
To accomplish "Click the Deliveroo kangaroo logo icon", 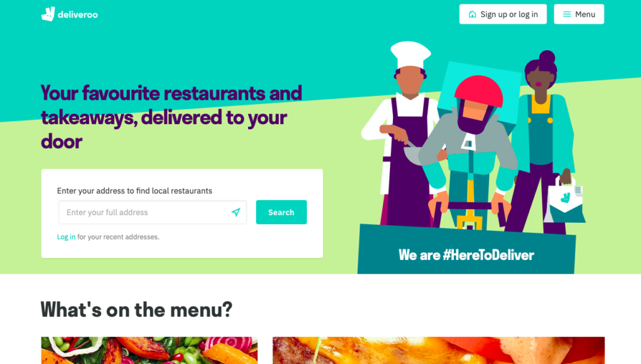I will point(48,14).
